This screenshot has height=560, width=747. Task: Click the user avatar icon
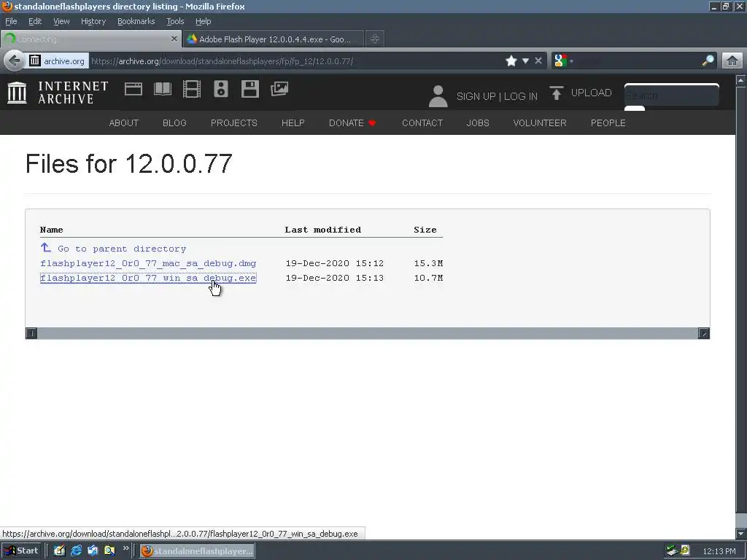click(438, 96)
